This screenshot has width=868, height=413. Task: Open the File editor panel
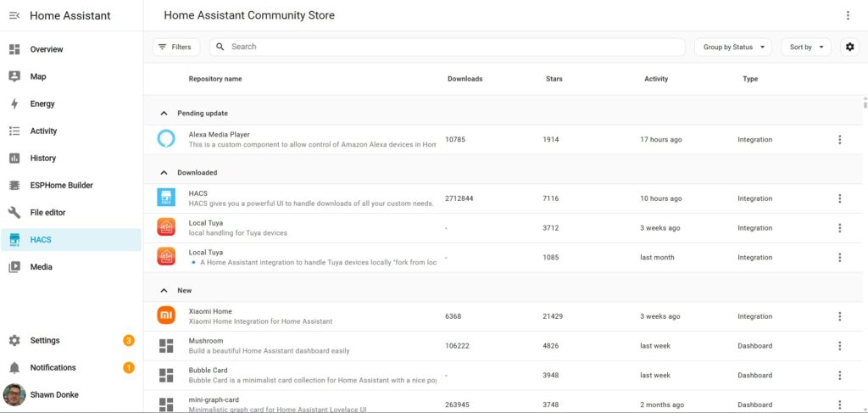[47, 212]
